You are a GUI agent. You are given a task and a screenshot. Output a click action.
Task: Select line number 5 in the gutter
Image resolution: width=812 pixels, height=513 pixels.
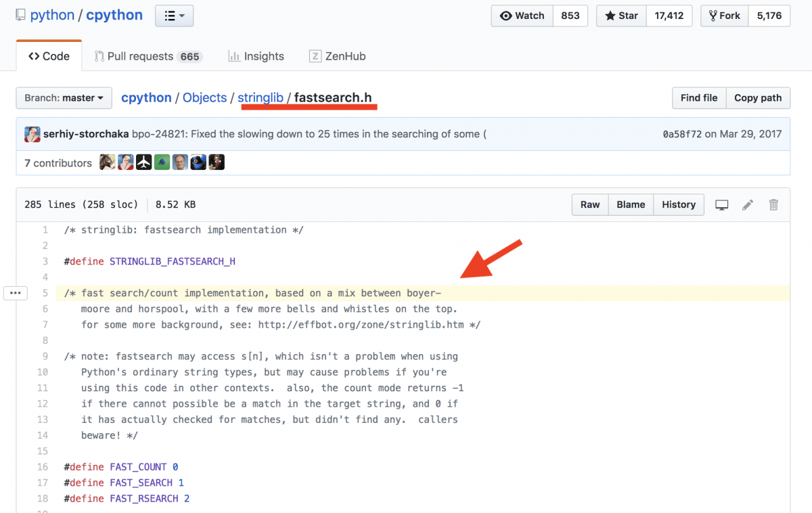click(x=45, y=292)
